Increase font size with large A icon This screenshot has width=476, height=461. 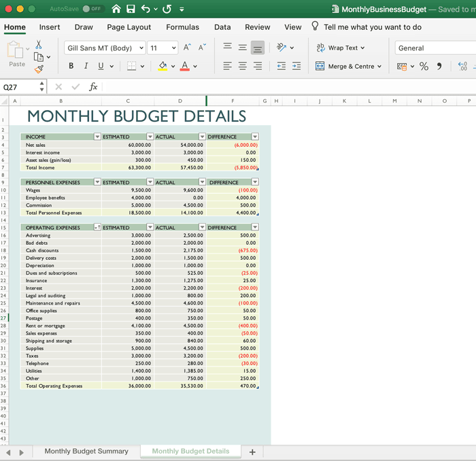point(187,48)
